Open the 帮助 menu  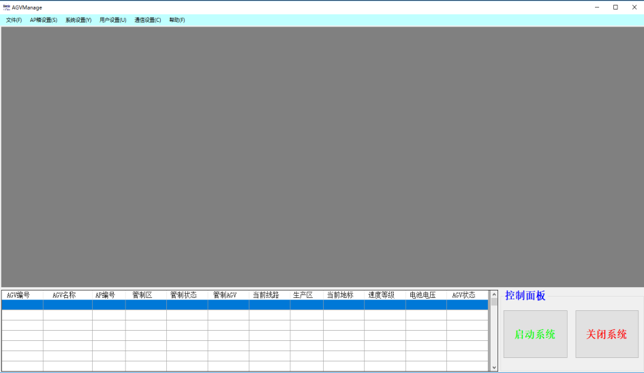177,20
